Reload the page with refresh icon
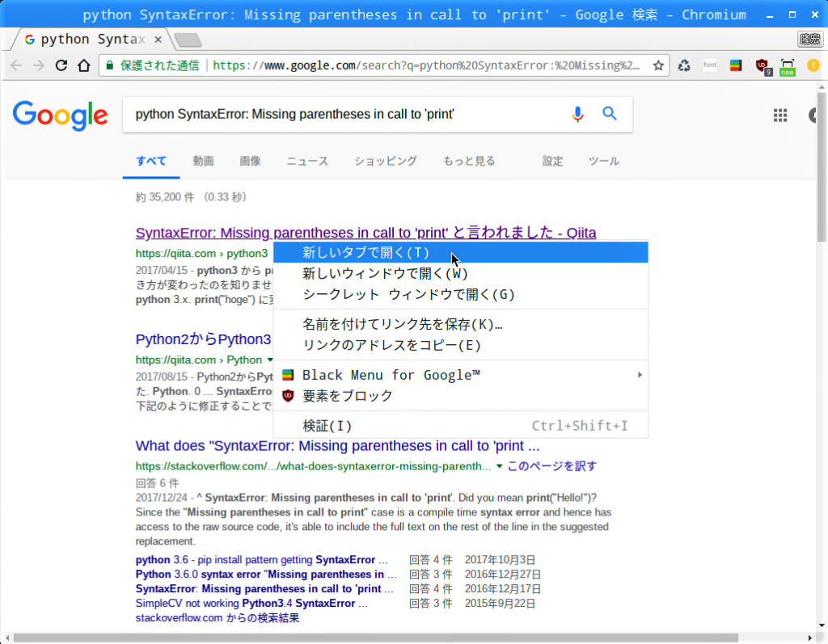Screen dimensions: 828x644 61,65
